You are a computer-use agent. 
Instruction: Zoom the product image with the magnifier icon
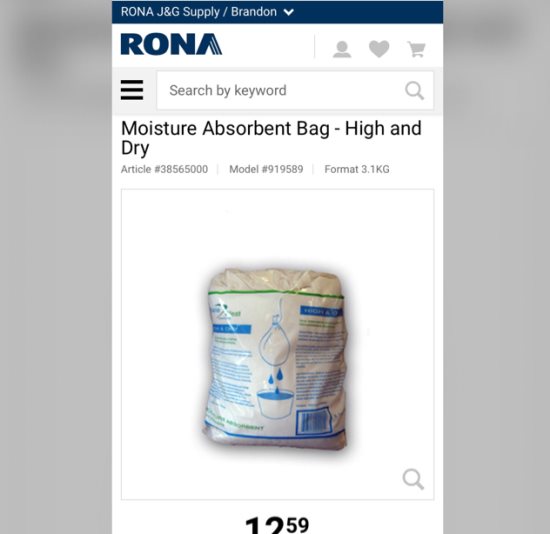[413, 479]
